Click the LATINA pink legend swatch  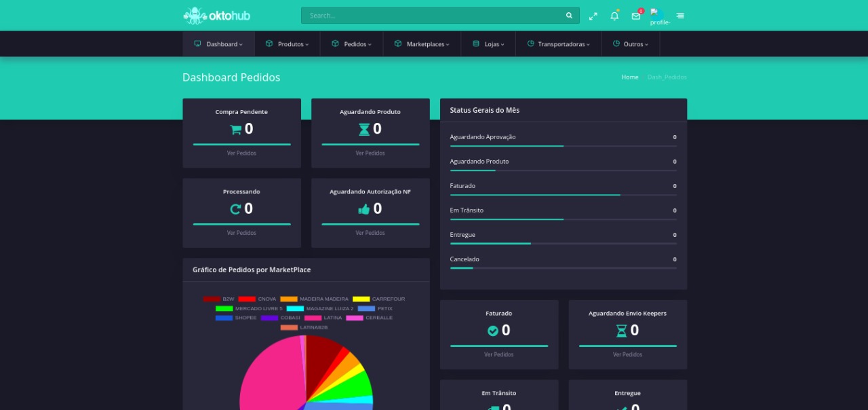pyautogui.click(x=313, y=318)
